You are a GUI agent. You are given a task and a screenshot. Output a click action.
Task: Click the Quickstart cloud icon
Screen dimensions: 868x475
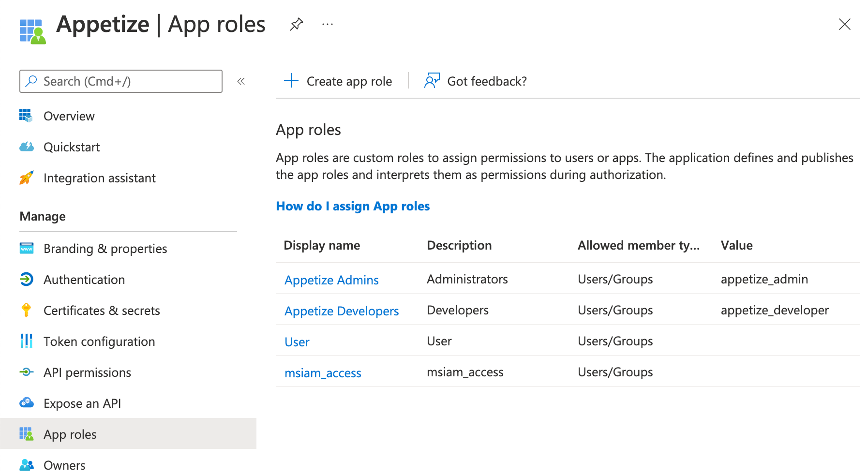coord(26,147)
